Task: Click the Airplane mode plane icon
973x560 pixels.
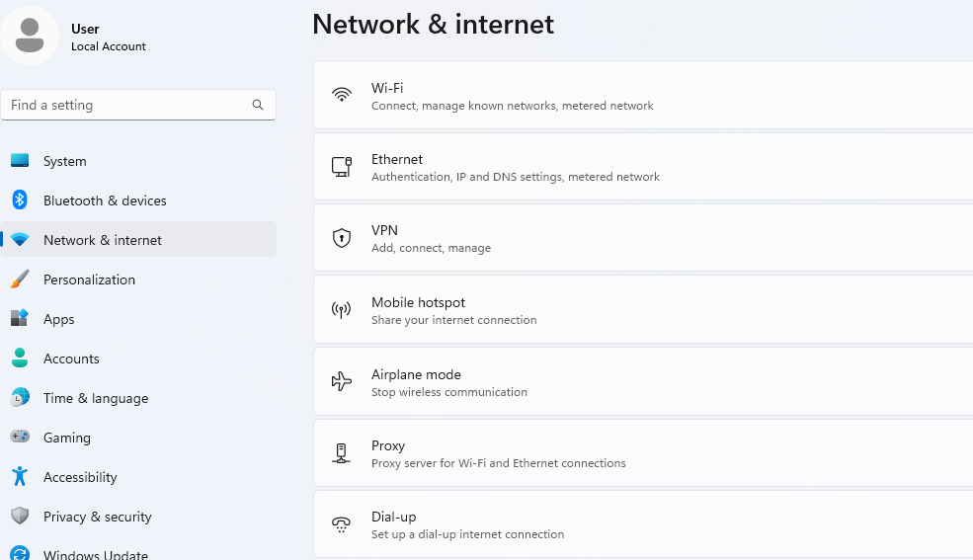Action: point(342,381)
